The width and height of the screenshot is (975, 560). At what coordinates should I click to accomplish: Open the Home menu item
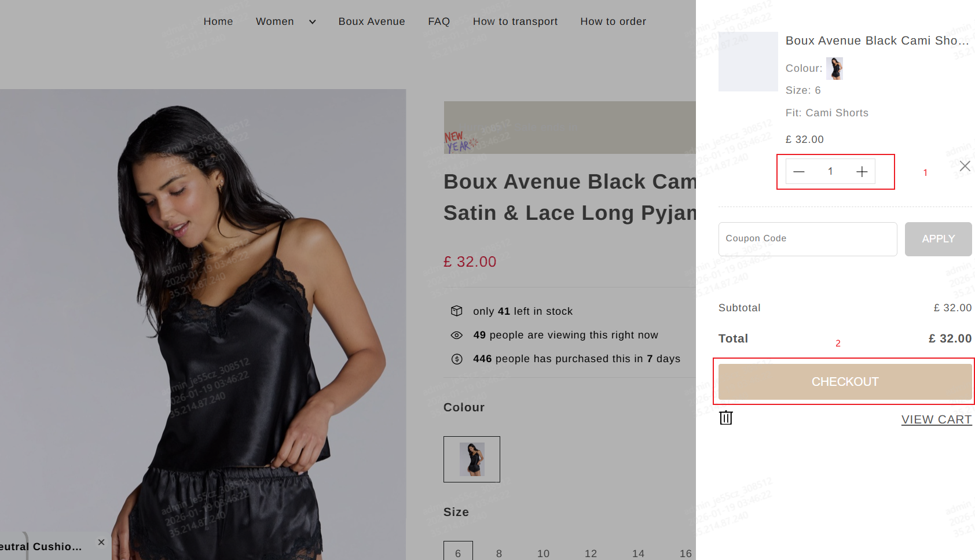coord(218,21)
